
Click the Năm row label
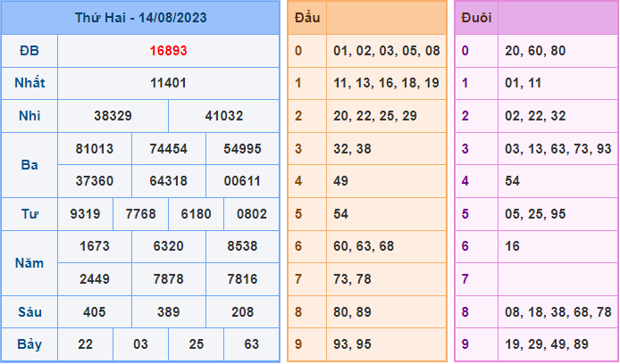click(29, 263)
